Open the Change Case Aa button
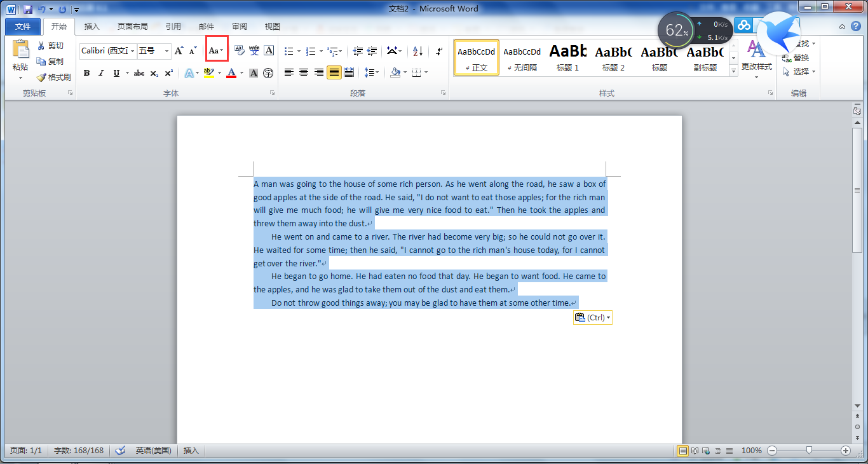 216,51
